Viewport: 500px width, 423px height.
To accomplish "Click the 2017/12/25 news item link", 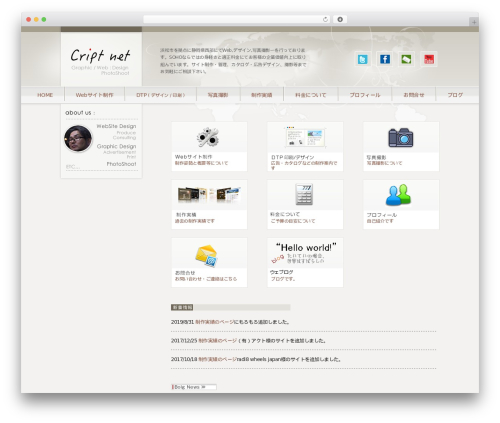I will click(218, 341).
